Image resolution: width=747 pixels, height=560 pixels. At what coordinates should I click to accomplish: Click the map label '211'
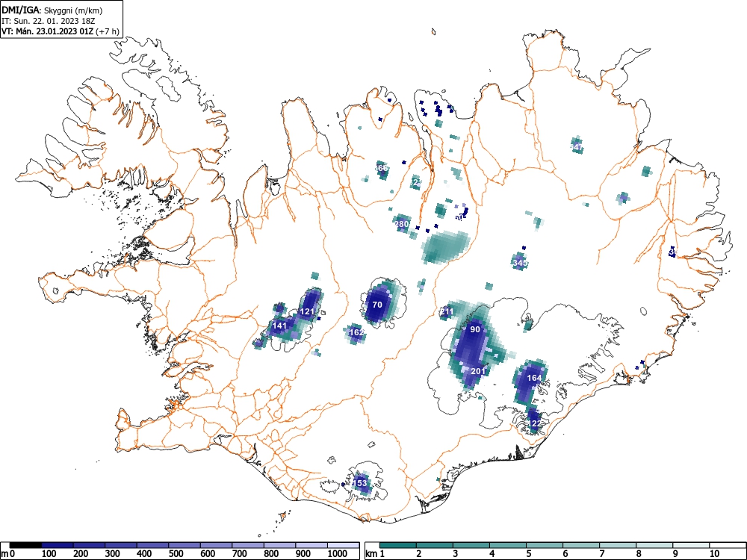click(x=447, y=312)
